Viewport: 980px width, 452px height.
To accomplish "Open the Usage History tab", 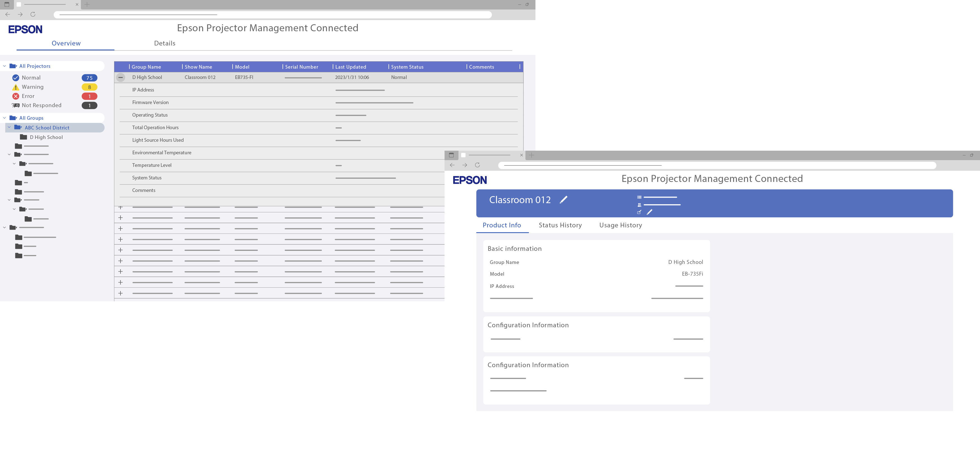I will [620, 225].
